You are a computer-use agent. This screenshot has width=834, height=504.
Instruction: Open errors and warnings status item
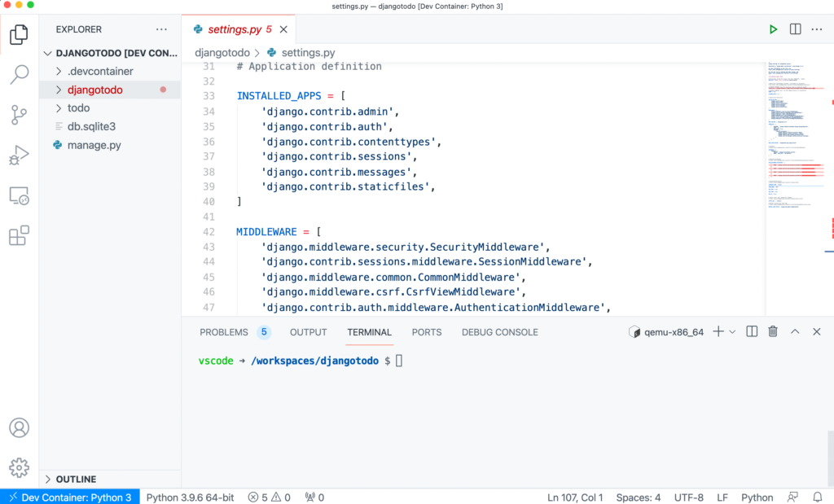point(269,497)
